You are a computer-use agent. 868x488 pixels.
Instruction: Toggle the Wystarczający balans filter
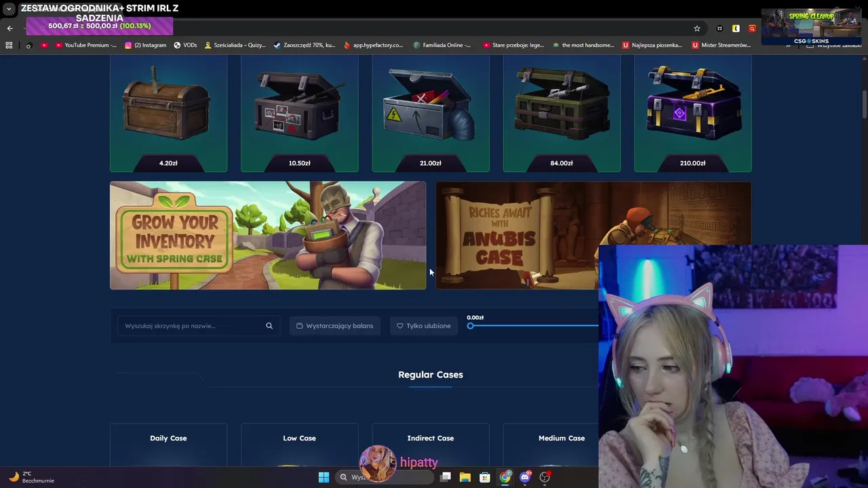click(335, 326)
